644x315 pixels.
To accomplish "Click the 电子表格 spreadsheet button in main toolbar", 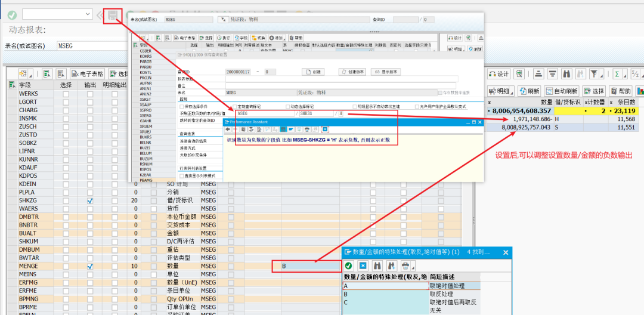I will pyautogui.click(x=88, y=74).
